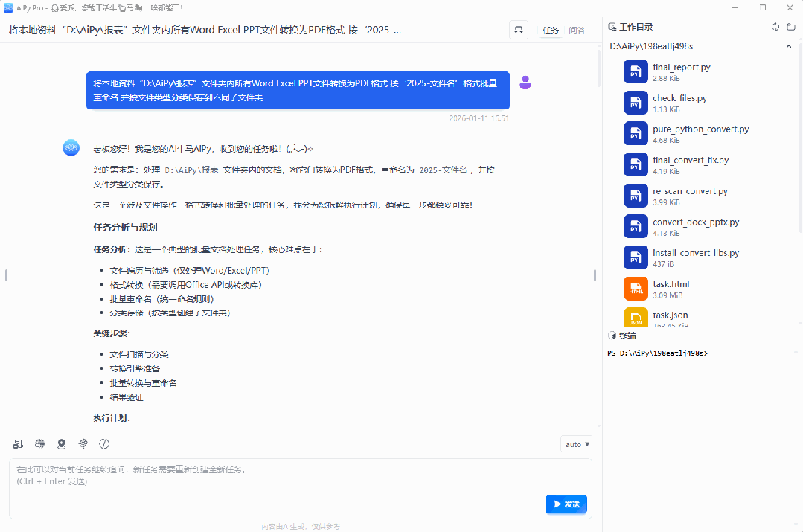Select the final_convert_fix.py file name
The height and width of the screenshot is (532, 803).
coord(691,160)
